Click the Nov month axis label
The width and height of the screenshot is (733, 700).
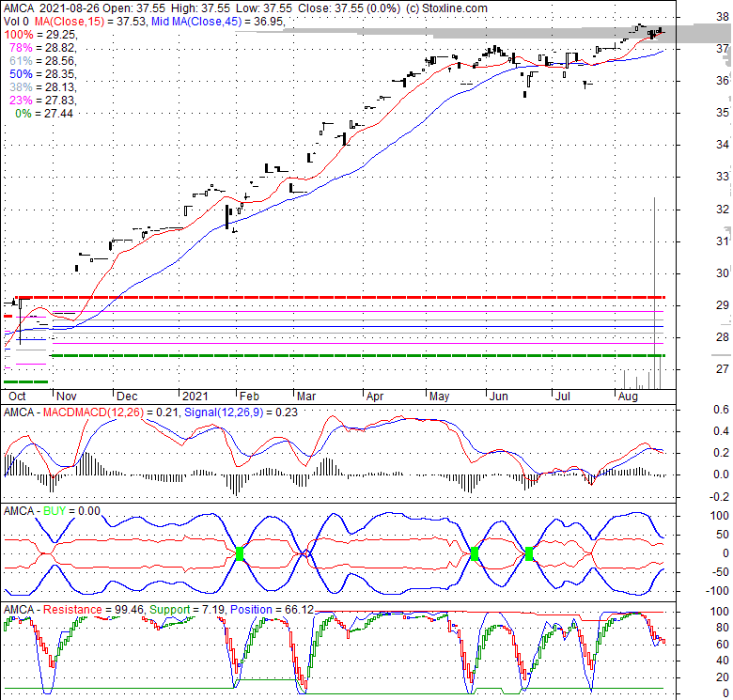click(x=67, y=397)
